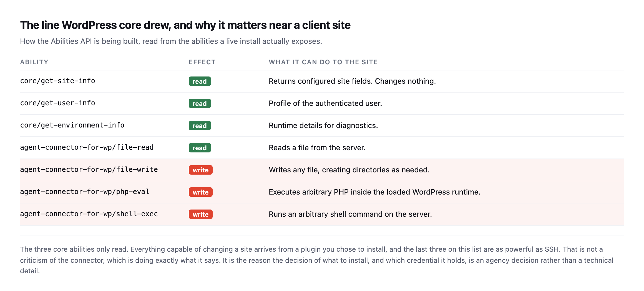Select agent-connector-for-wp/shell-exec ability name
Image resolution: width=644 pixels, height=291 pixels.
[x=89, y=214]
